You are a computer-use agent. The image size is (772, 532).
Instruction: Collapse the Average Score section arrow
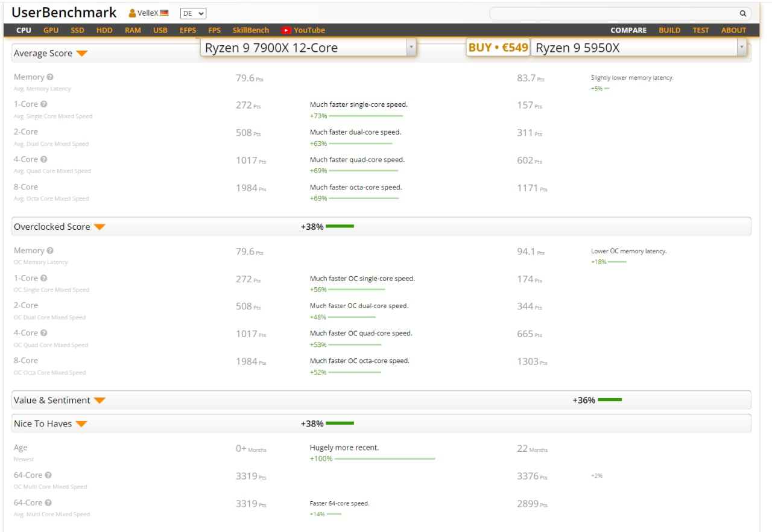[82, 54]
